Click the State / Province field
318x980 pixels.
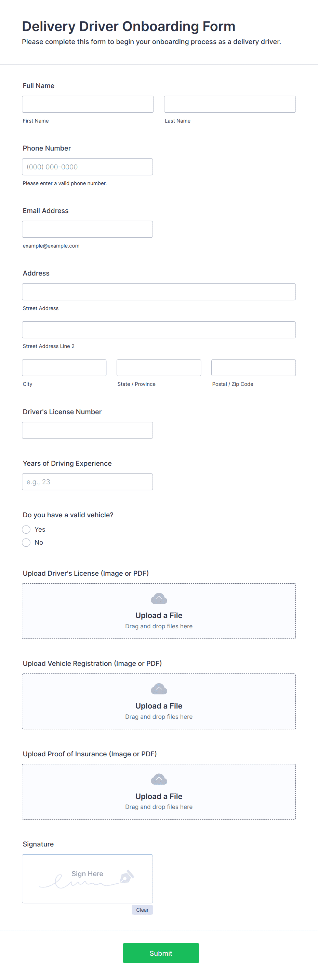click(159, 368)
